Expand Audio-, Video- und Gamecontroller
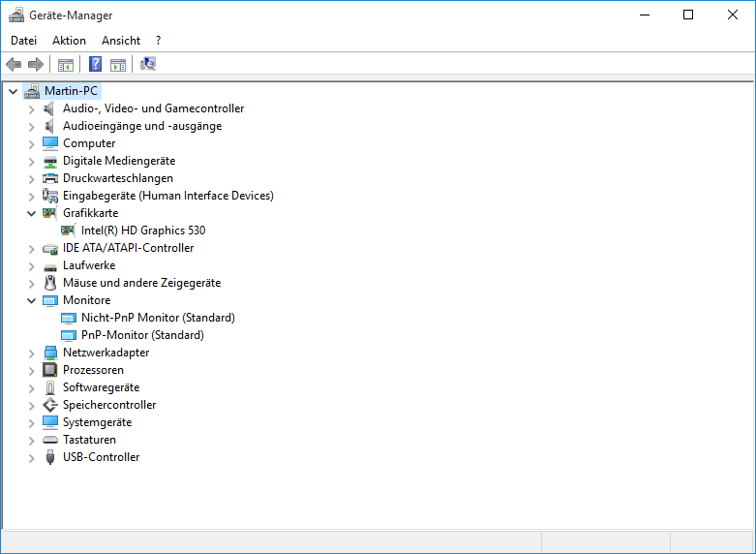This screenshot has width=756, height=554. tap(32, 109)
